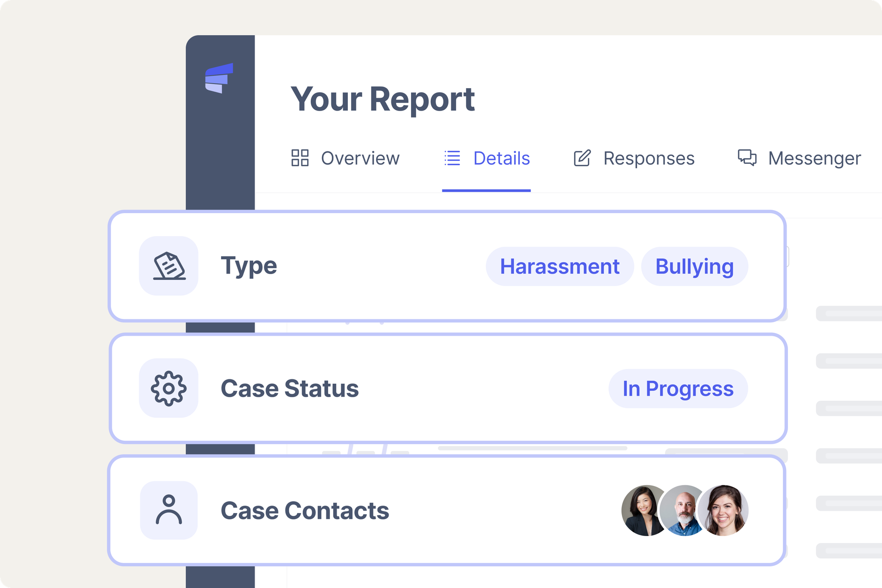Select the chat bubbles icon beside Messenger

click(x=747, y=159)
